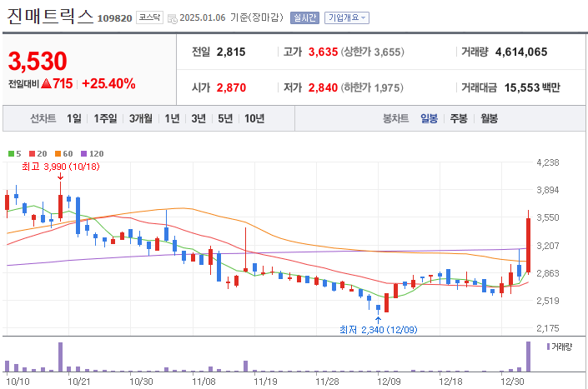
Task: Click the 12/30 date axis label
Action: click(x=512, y=382)
